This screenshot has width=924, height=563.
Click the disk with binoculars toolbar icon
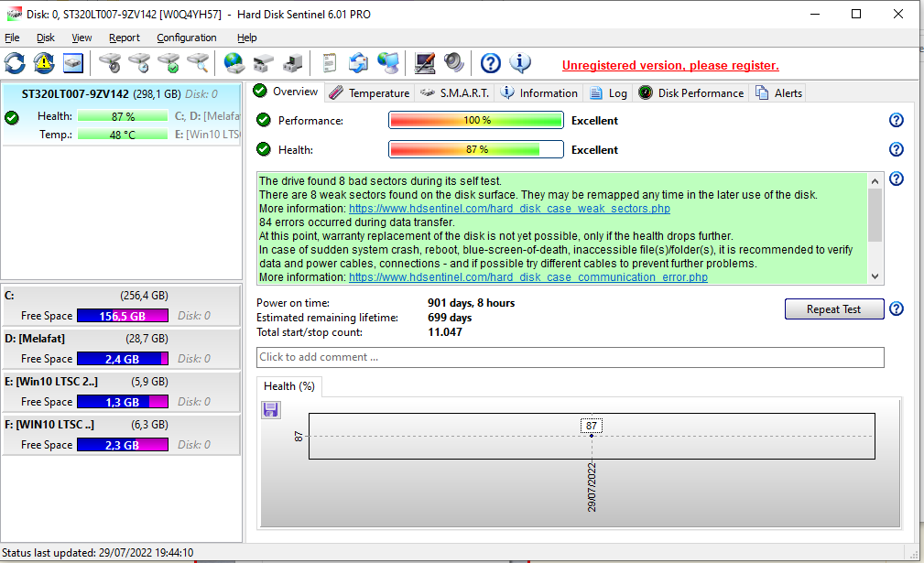[x=264, y=63]
